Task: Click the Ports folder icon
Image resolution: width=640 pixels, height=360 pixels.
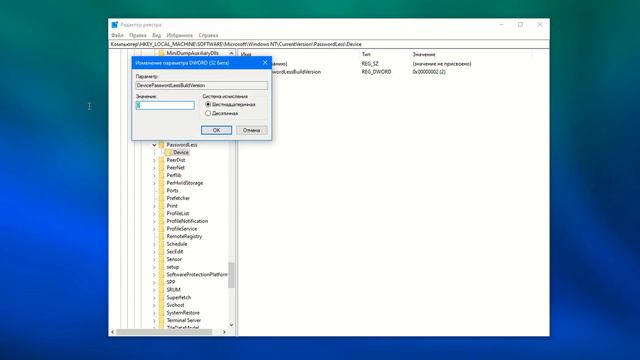Action: pyautogui.click(x=162, y=191)
